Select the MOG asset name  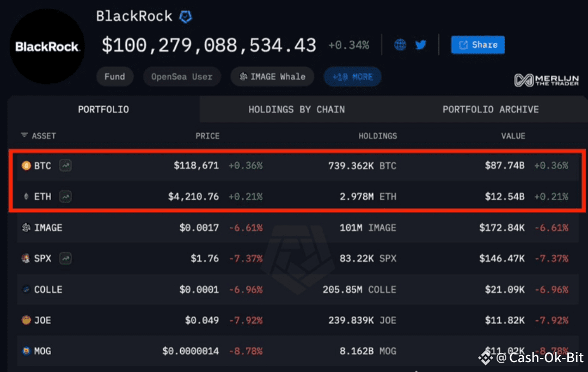(x=42, y=351)
